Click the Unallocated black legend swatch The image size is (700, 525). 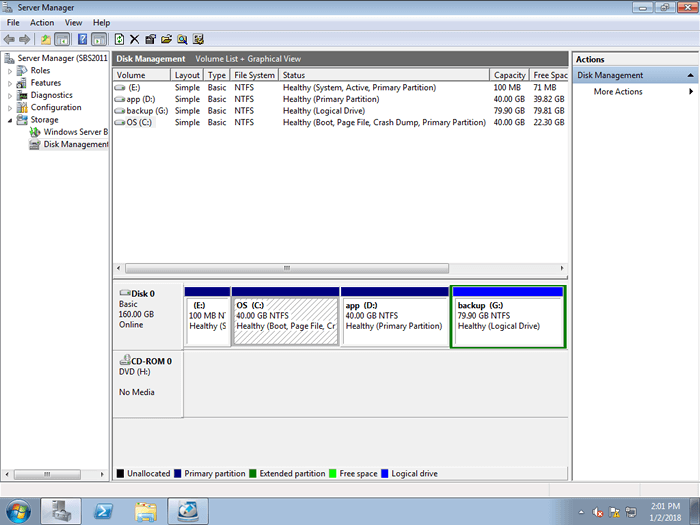(120, 474)
